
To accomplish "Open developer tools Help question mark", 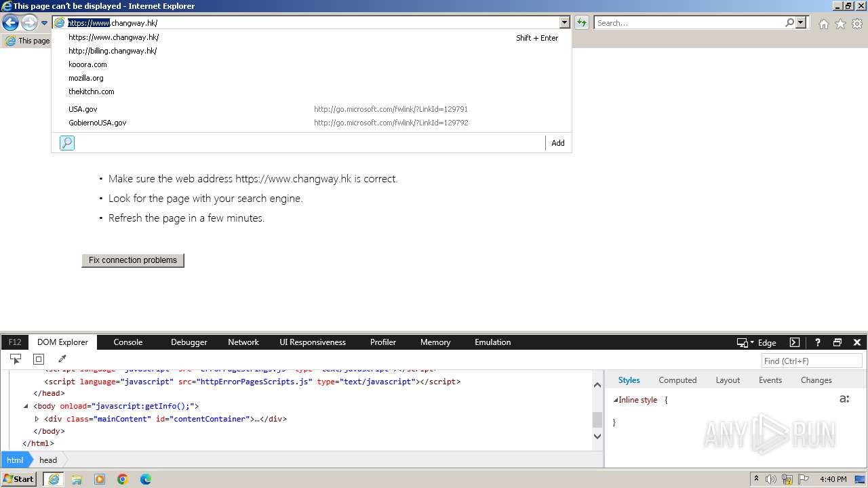I will tap(818, 342).
